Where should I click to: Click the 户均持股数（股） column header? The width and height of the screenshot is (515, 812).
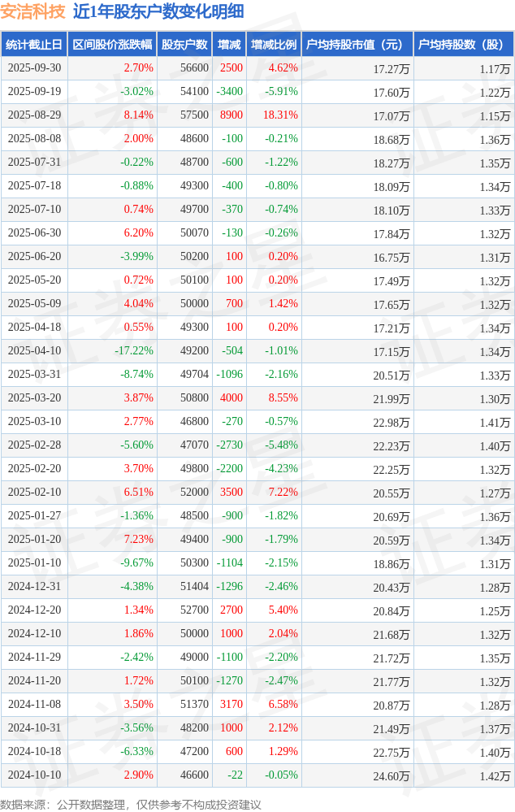coord(463,45)
